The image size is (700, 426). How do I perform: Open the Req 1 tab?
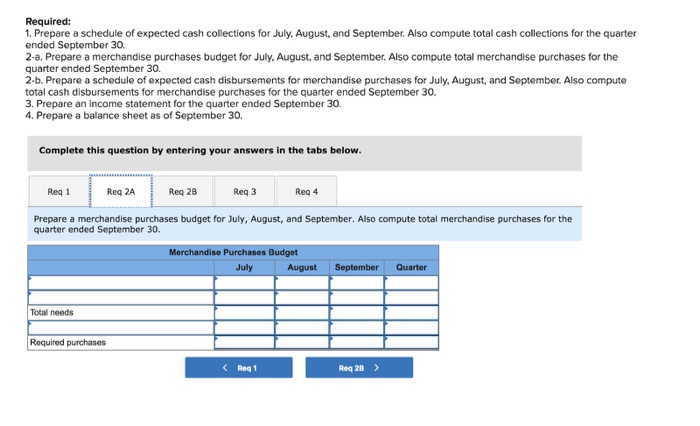point(59,192)
